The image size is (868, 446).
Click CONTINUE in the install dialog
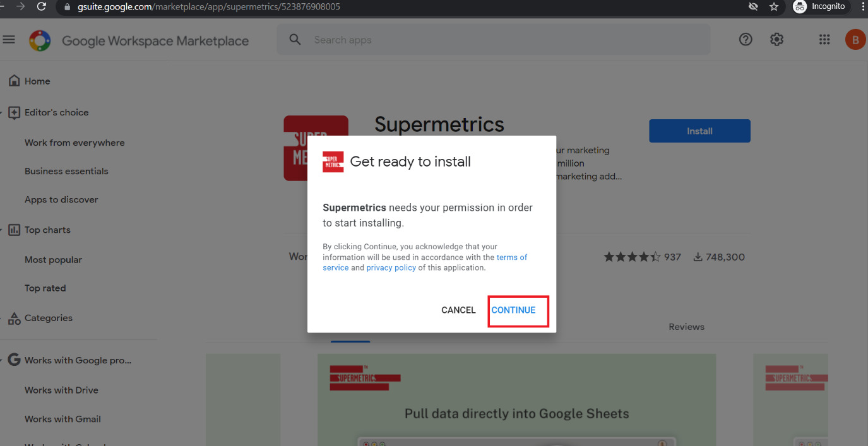513,310
